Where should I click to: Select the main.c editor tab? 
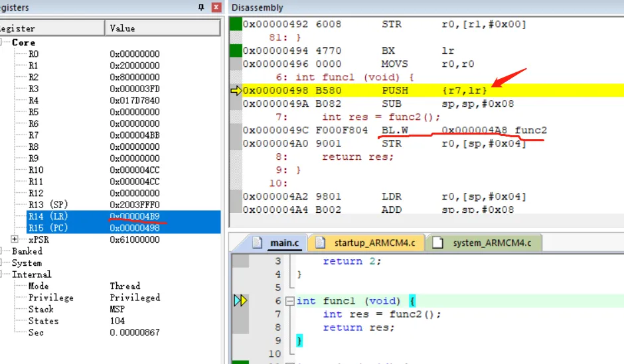click(x=283, y=243)
